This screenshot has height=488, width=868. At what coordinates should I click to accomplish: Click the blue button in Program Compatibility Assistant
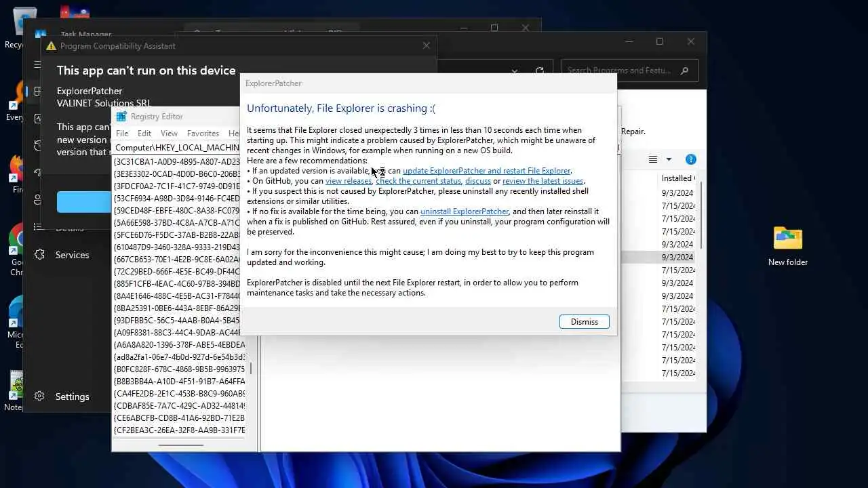coord(84,202)
